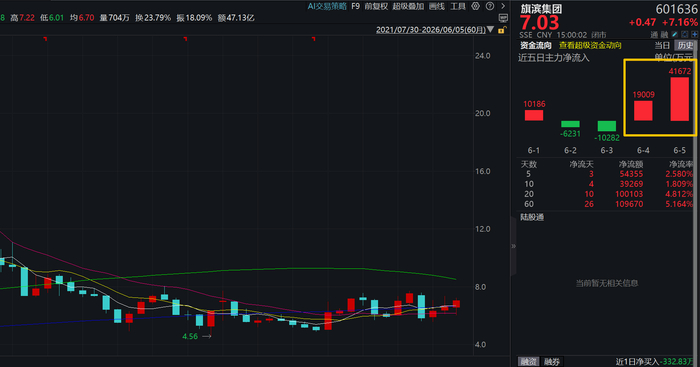Viewport: 700px width, 367px height.
Task: Select the 画线 drawing tool
Action: coord(437,6)
